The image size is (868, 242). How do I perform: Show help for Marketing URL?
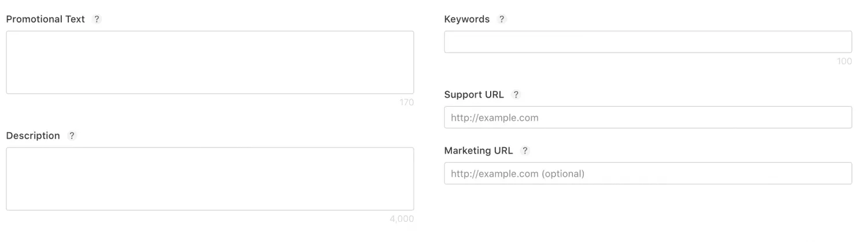click(x=525, y=151)
